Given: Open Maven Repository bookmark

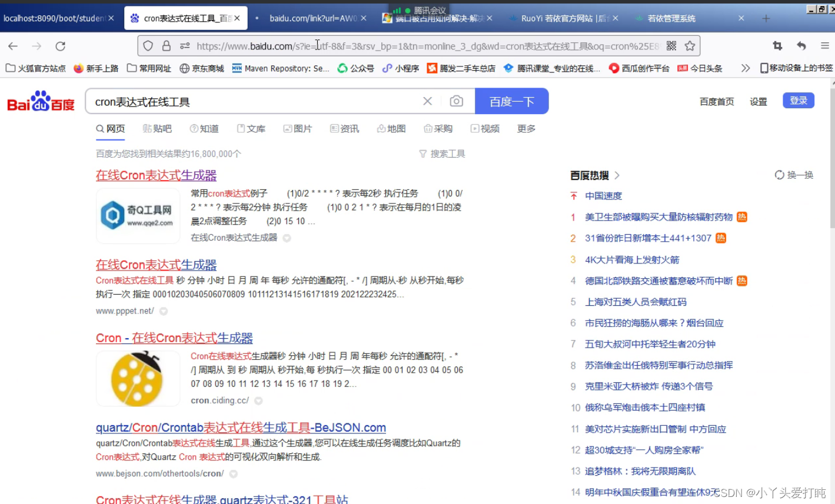Looking at the screenshot, I should click(x=281, y=68).
